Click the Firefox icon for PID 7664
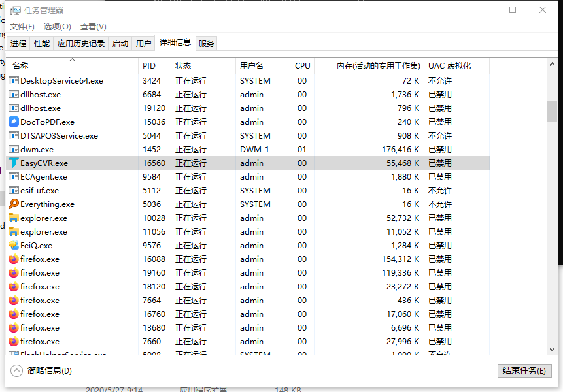The width and height of the screenshot is (563, 392). click(x=14, y=300)
